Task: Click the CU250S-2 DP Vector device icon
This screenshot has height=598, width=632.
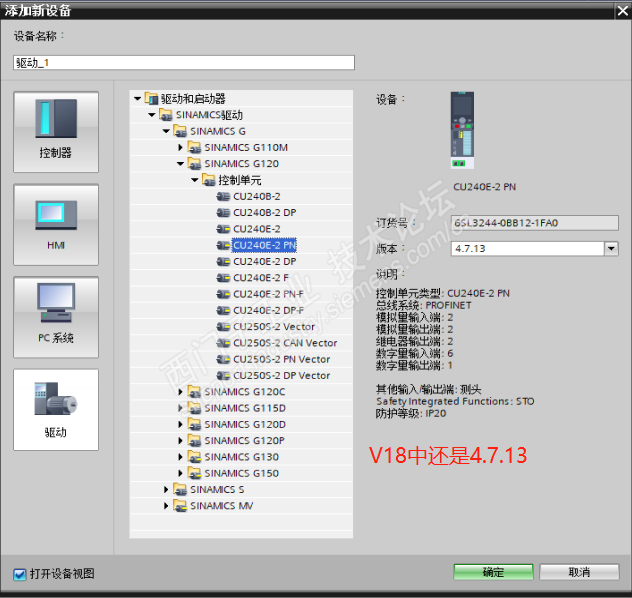Action: (x=223, y=376)
